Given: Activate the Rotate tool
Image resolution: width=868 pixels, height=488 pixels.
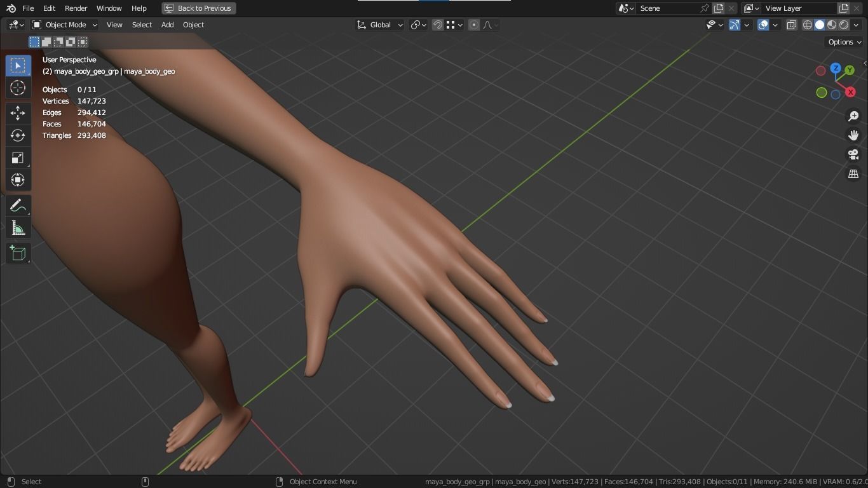Looking at the screenshot, I should pos(18,135).
